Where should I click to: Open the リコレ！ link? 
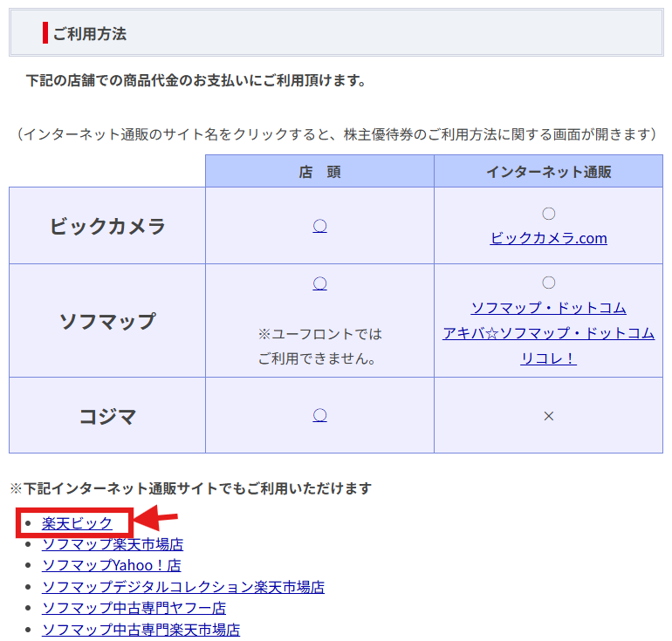549,358
